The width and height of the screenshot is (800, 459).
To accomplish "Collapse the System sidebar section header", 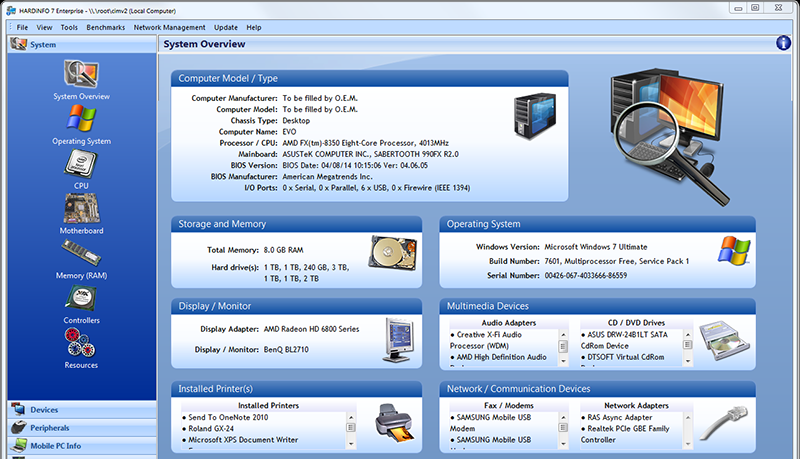I will pyautogui.click(x=82, y=44).
